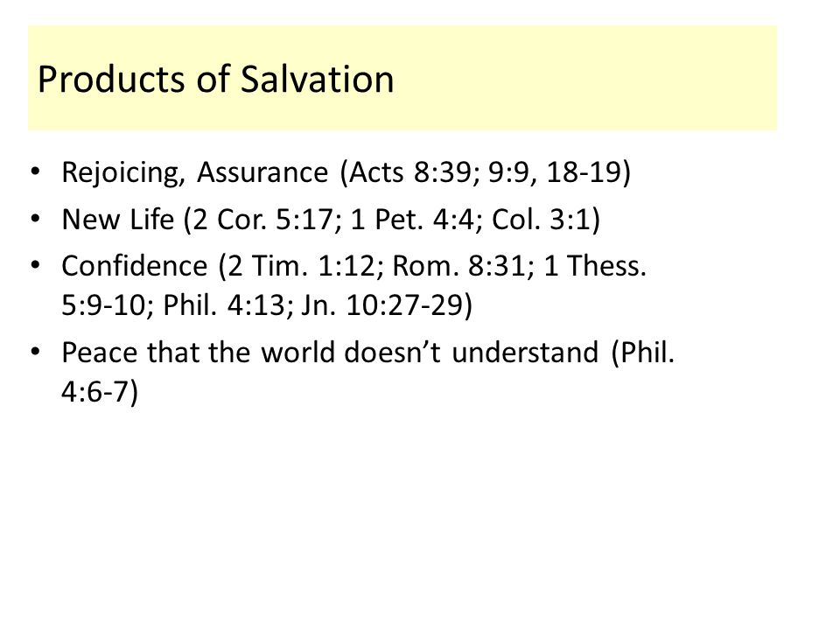This screenshot has height=630, width=840.
Task: Click the '18-19' verse range
Action: click(x=583, y=172)
